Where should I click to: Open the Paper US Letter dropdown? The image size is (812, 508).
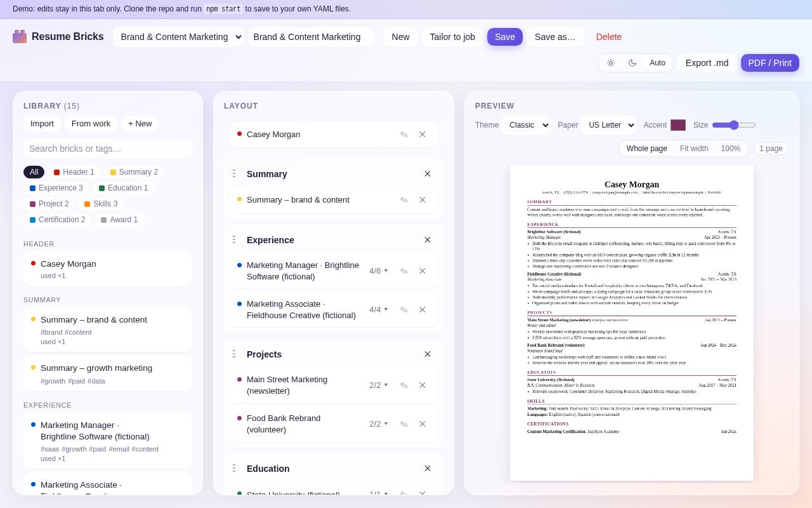(x=609, y=125)
